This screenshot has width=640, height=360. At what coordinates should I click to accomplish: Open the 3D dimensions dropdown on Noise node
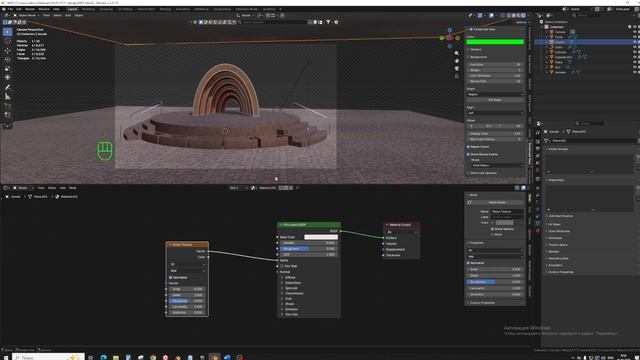pyautogui.click(x=187, y=264)
